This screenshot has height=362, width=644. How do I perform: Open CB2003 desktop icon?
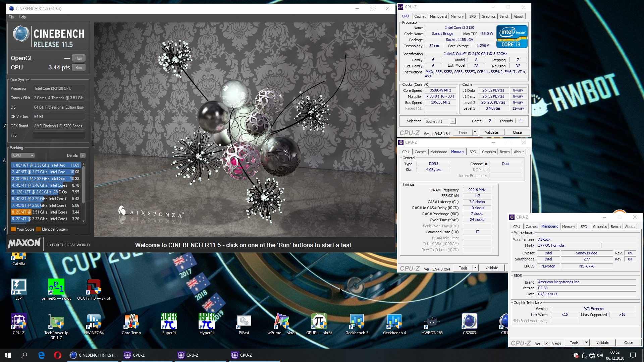[x=469, y=324]
